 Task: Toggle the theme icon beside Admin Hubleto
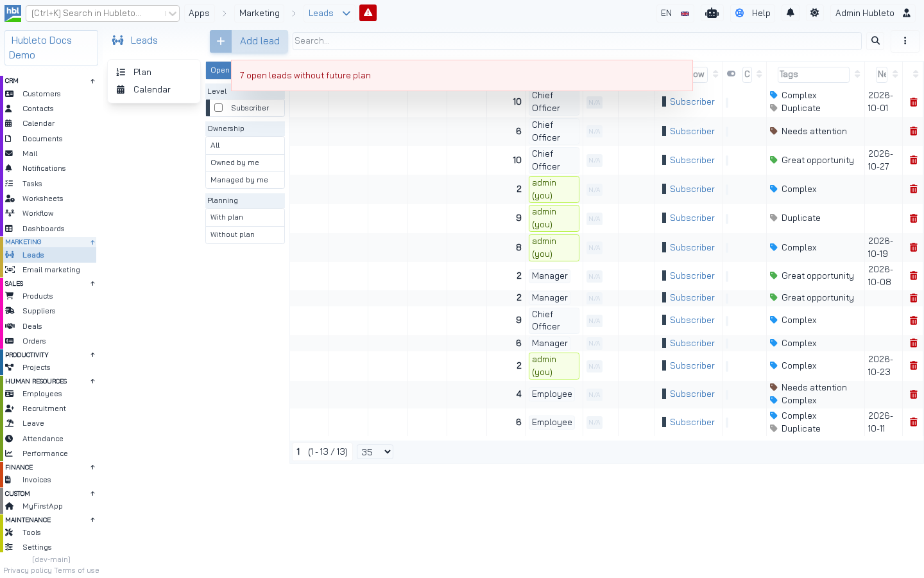[814, 13]
